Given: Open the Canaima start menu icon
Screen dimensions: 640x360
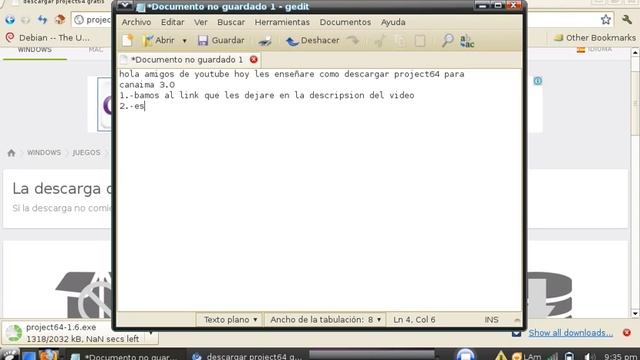Looking at the screenshot, I should point(9,355).
